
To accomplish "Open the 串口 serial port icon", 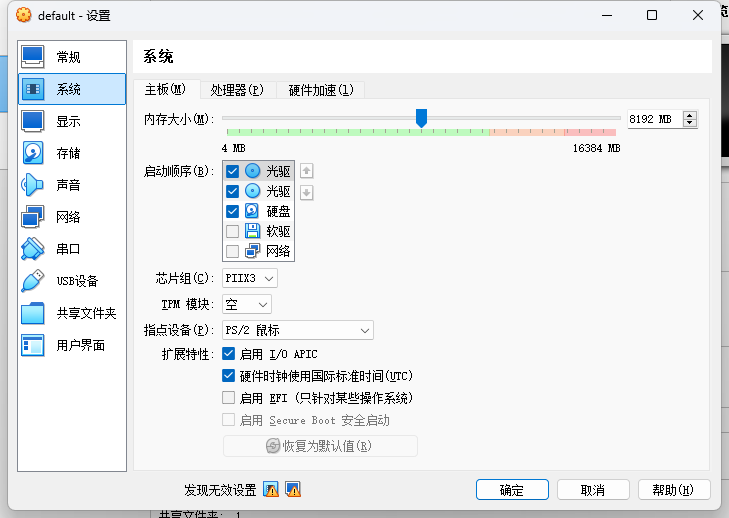I will 33,249.
